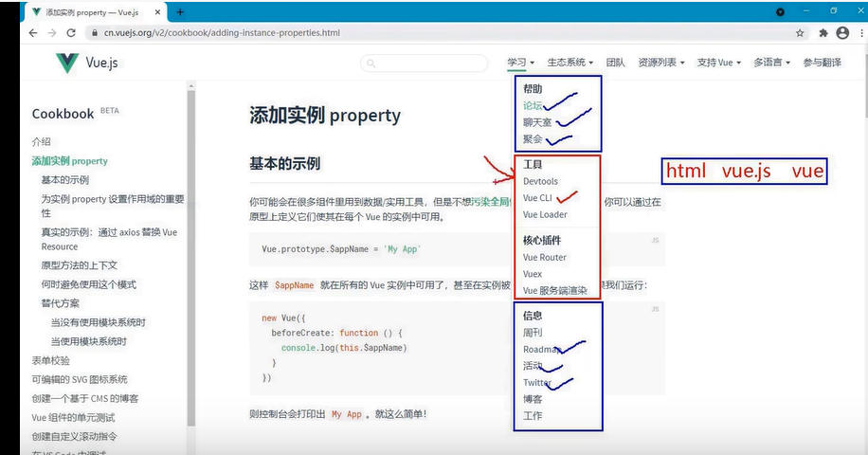Select Vue 服务端渲染 in the dropdown
Image resolution: width=868 pixels, height=455 pixels.
click(x=554, y=290)
